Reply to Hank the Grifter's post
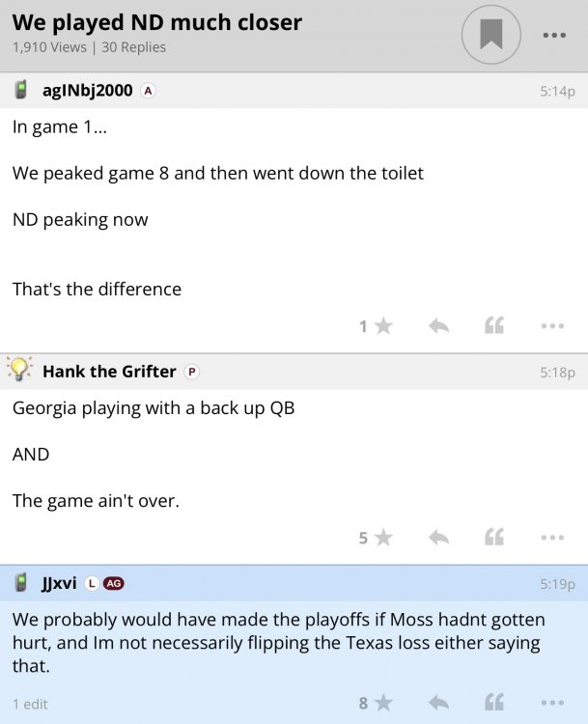Screen dimensions: 588x724 tap(439, 538)
